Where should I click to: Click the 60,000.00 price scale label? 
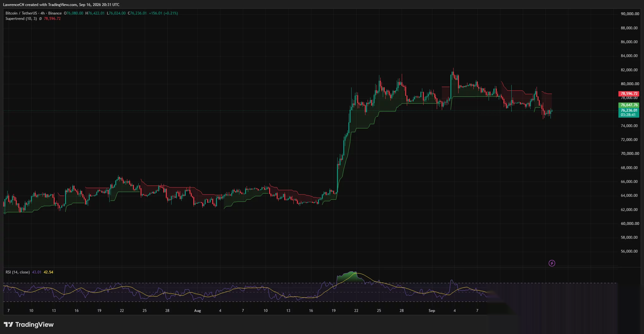click(x=630, y=224)
